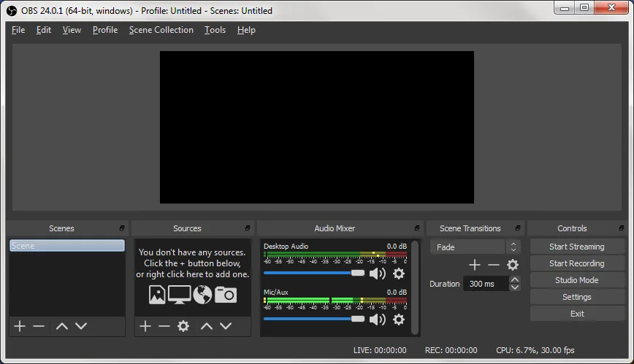634x364 pixels.
Task: Click the 'REC: 00:00:00' status text
Action: click(x=451, y=350)
